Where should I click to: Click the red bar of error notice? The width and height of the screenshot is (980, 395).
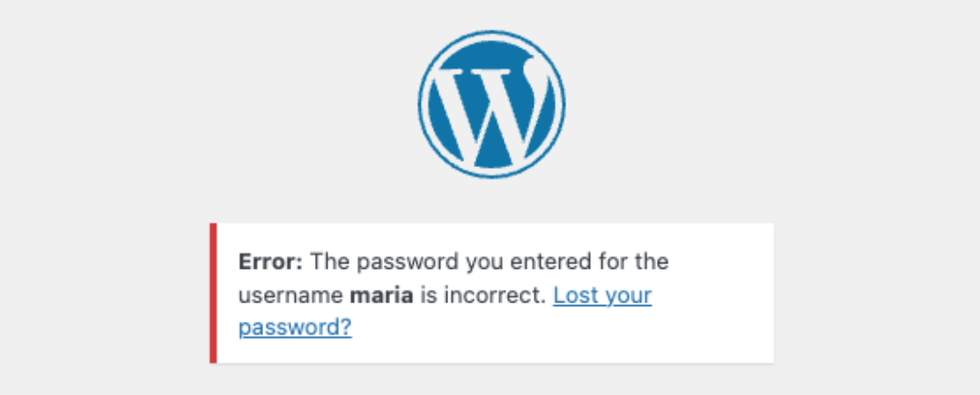pos(213,292)
